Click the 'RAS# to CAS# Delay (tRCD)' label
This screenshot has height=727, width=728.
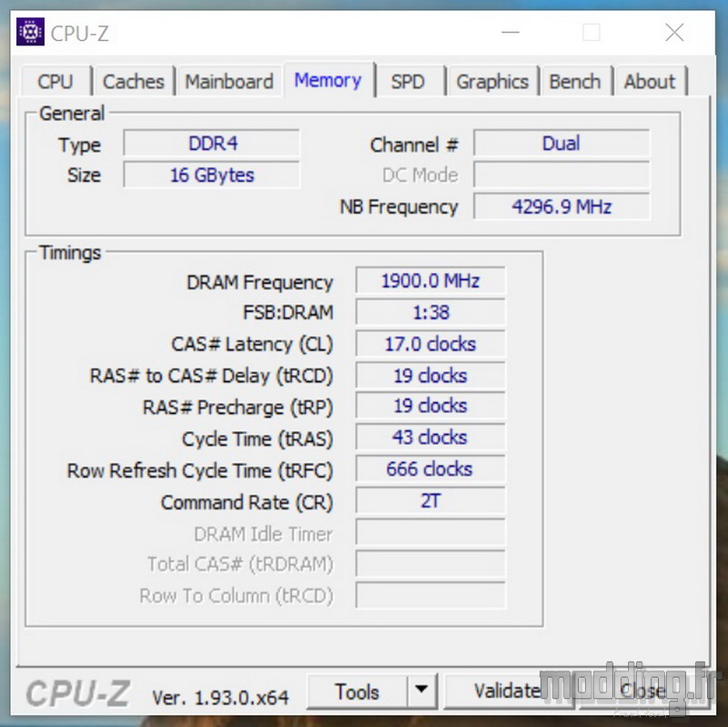[x=211, y=376]
